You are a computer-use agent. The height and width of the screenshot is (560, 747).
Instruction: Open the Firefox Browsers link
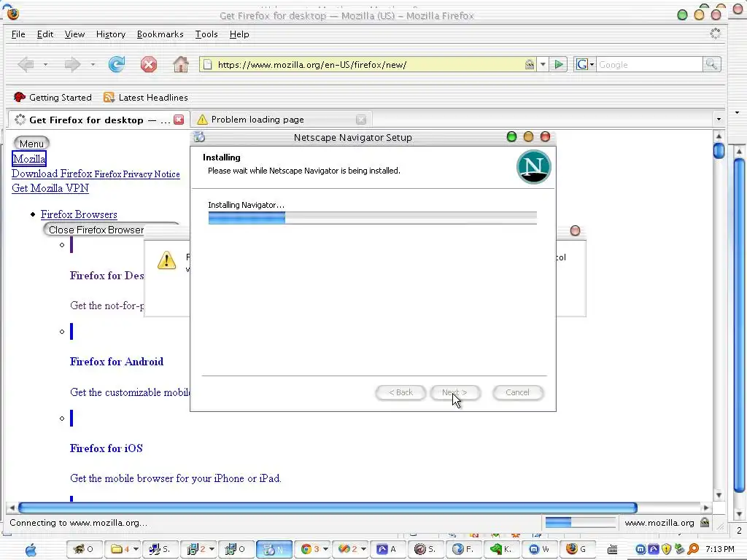tap(79, 214)
